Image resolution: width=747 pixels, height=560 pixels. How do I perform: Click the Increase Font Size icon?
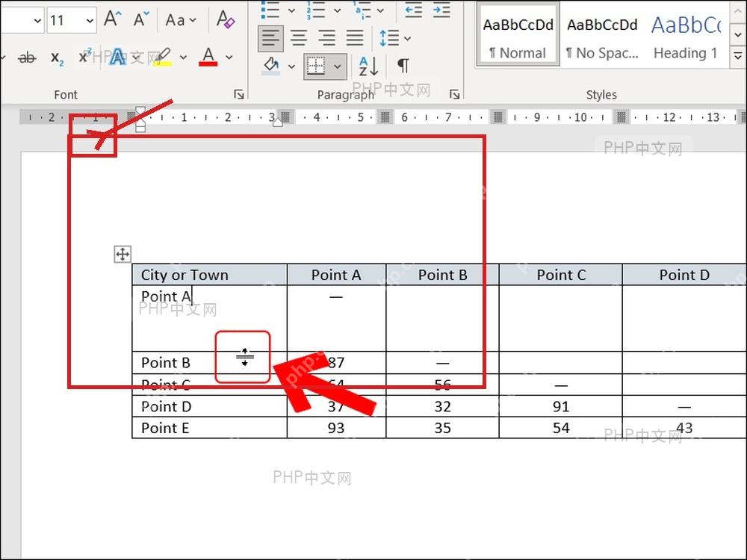tap(113, 19)
